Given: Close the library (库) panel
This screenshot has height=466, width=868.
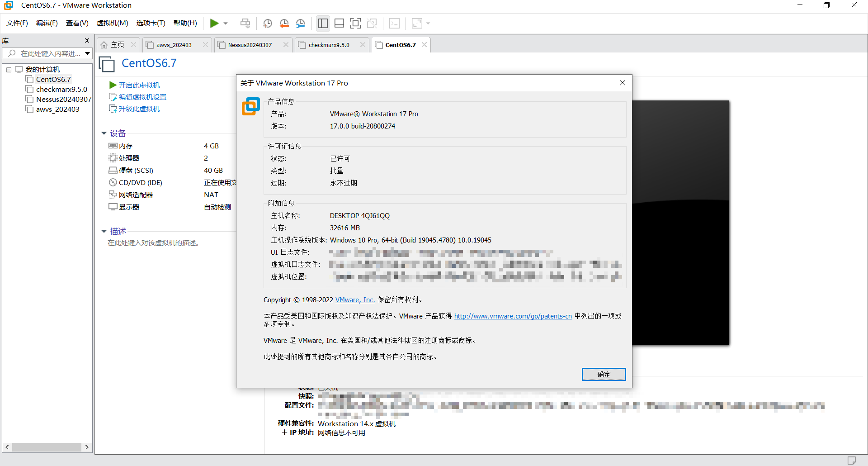Looking at the screenshot, I should (87, 41).
